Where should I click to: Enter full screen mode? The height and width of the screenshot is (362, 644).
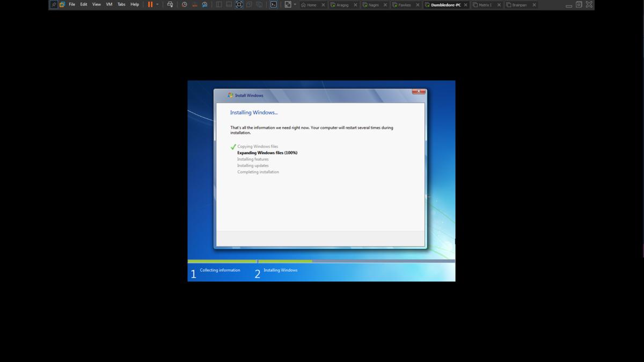point(239,4)
